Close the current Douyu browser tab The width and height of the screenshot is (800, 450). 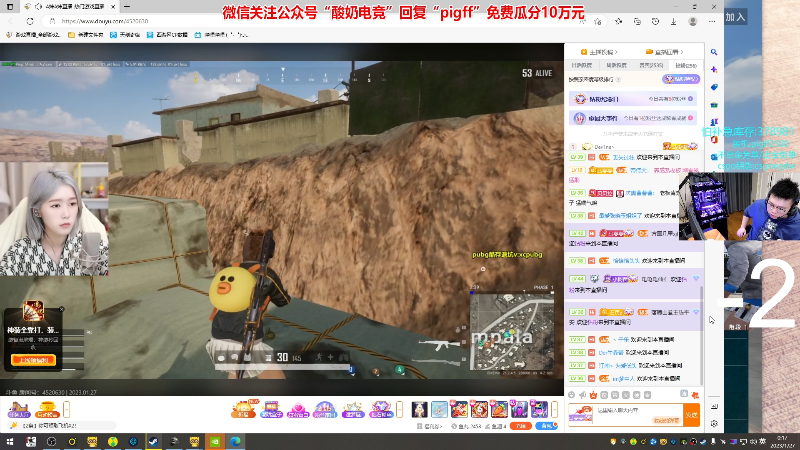(x=113, y=7)
